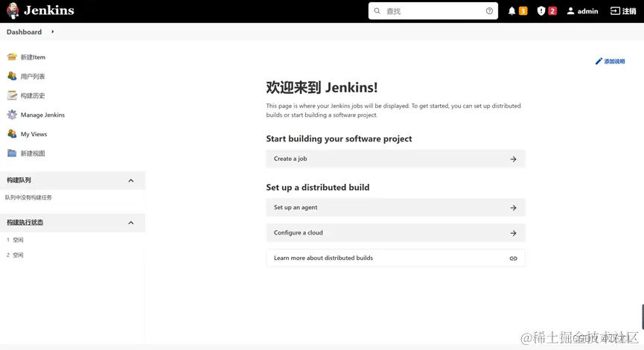Click the My Views people icon
The height and width of the screenshot is (350, 644).
[12, 134]
